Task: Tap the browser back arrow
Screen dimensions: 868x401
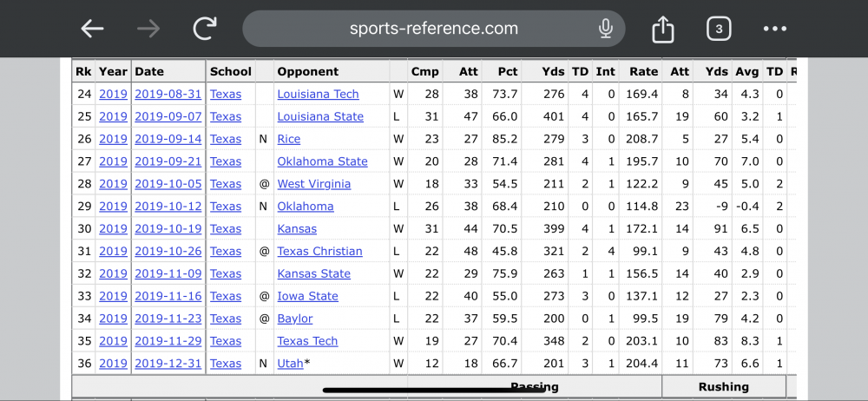Action: coord(92,29)
